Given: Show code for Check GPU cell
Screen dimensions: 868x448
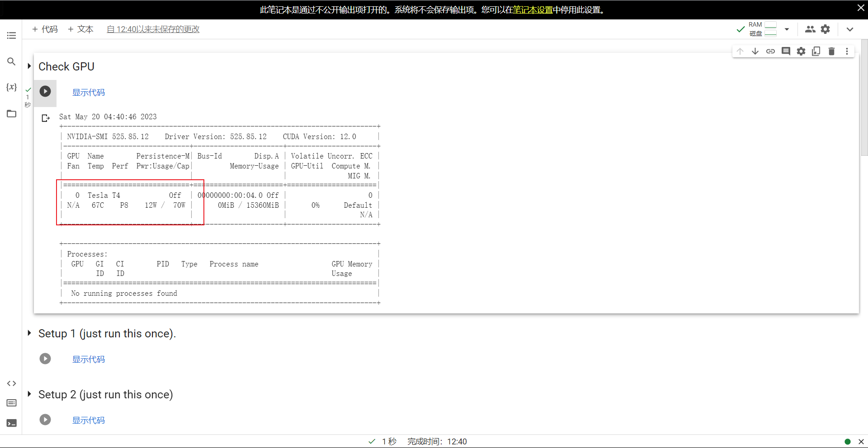Looking at the screenshot, I should tap(89, 93).
